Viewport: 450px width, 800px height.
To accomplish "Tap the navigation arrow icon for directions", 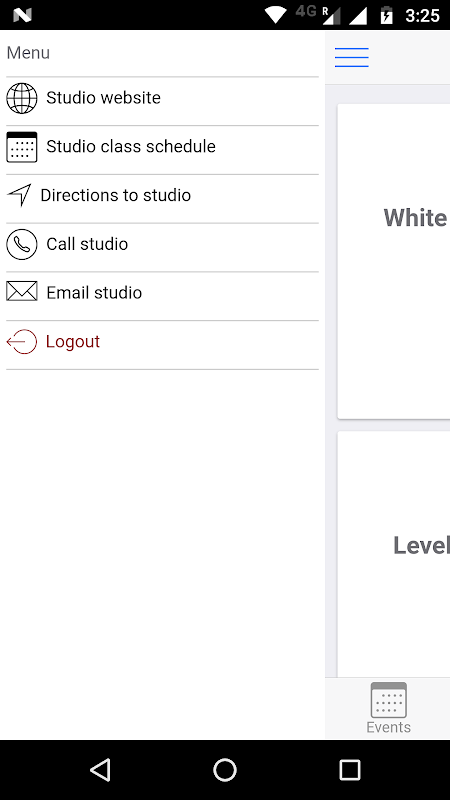I will (x=19, y=195).
